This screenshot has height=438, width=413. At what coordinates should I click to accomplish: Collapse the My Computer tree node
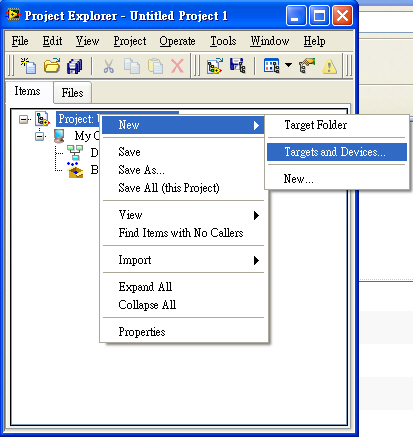coord(40,136)
